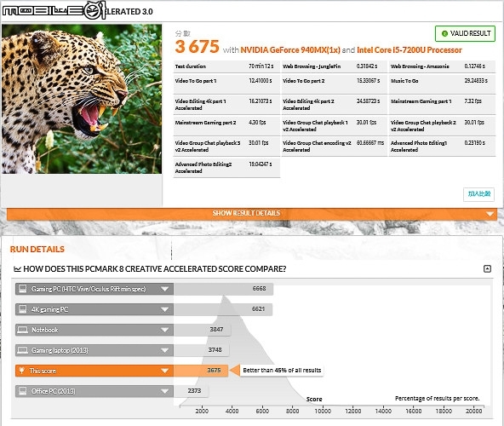
Task: Click the monitor icon on Gaming PC row
Action: point(22,289)
